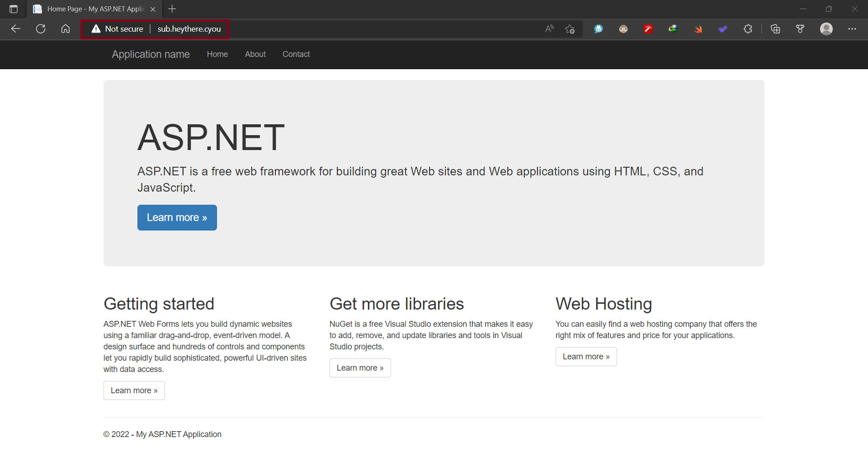868x461 pixels.
Task: Click the Getting started heading
Action: pos(159,304)
